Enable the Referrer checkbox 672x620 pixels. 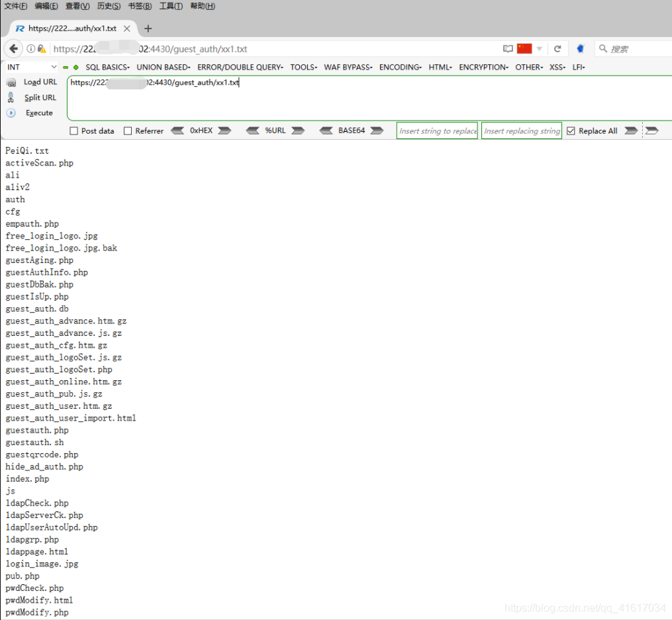tap(128, 131)
